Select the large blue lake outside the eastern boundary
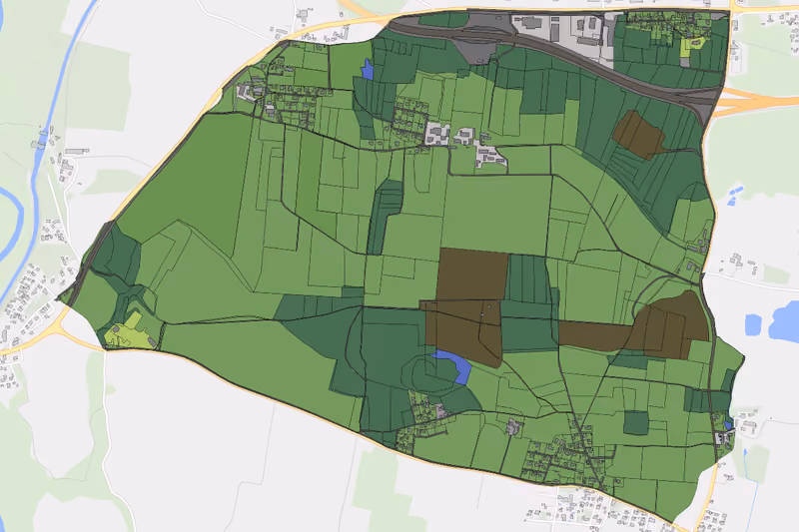This screenshot has width=799, height=532. pyautogui.click(x=785, y=321)
